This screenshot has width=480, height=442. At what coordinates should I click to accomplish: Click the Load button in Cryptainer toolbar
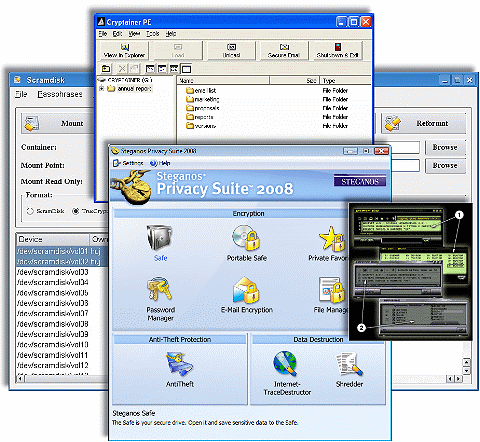tap(178, 50)
